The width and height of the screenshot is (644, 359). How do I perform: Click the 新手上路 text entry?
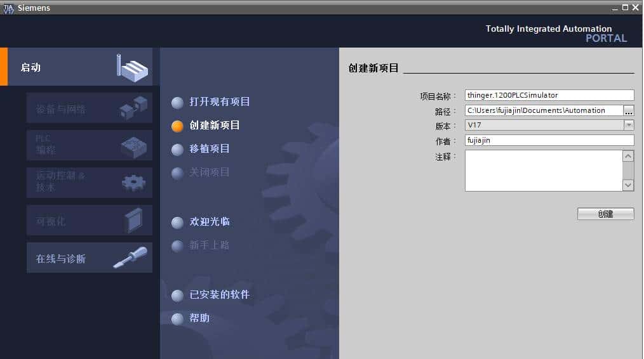pyautogui.click(x=210, y=245)
